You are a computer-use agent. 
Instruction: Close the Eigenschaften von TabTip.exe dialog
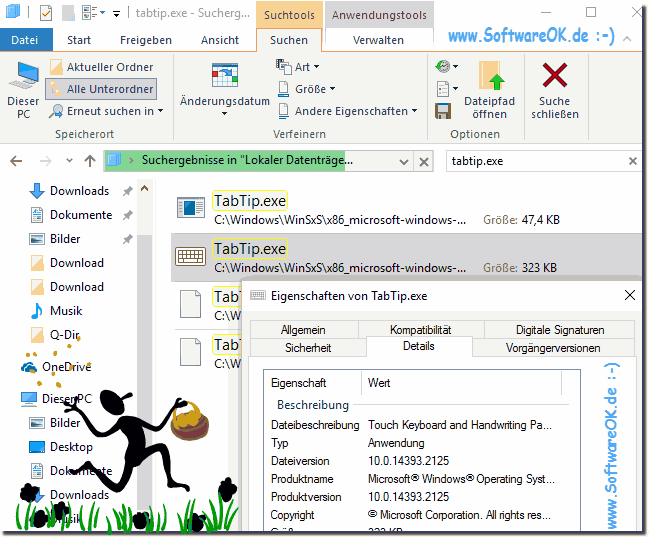[630, 295]
